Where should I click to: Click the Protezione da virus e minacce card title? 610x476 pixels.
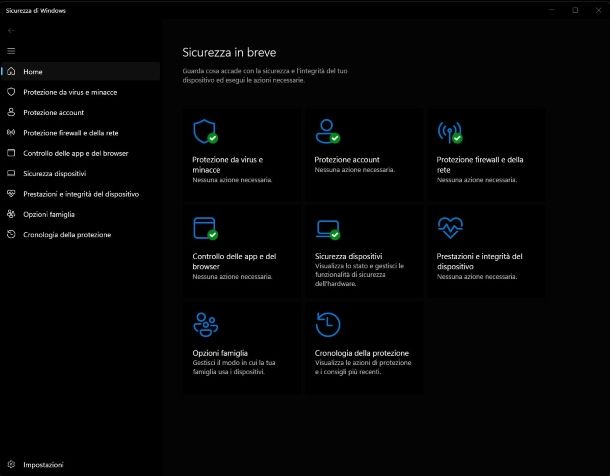click(x=228, y=164)
